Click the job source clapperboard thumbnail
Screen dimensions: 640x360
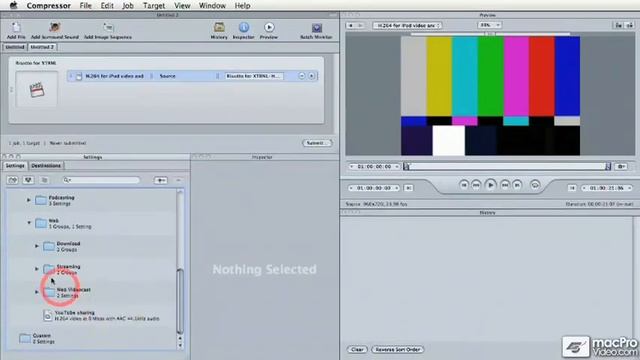37,89
